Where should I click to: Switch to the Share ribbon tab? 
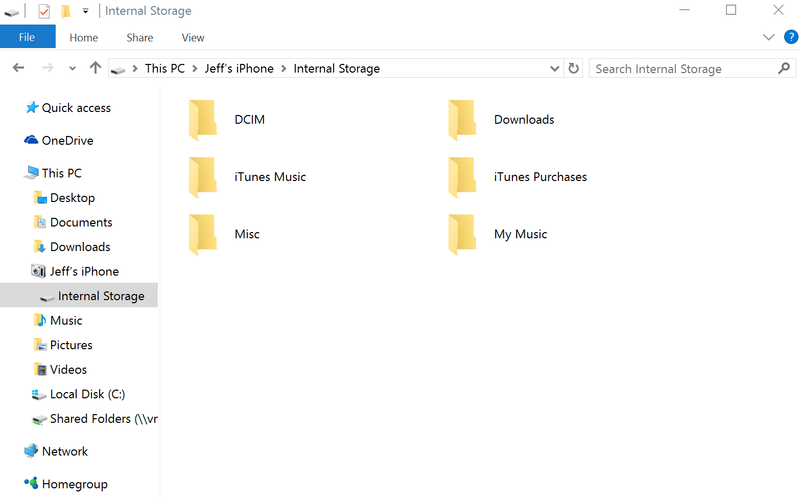pyautogui.click(x=140, y=38)
